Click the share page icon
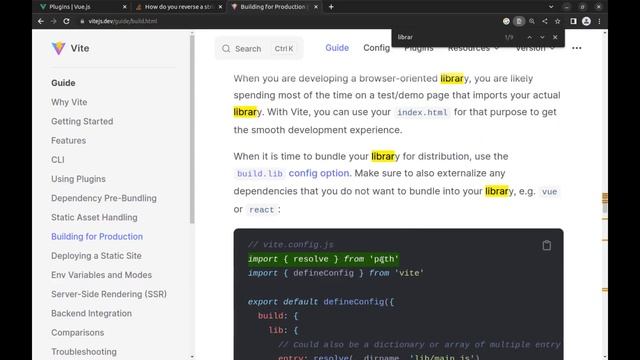Image resolution: width=640 pixels, height=360 pixels. click(545, 21)
